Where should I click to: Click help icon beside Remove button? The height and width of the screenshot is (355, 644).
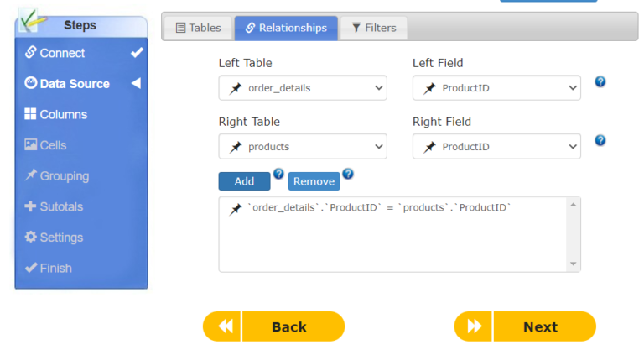point(348,174)
